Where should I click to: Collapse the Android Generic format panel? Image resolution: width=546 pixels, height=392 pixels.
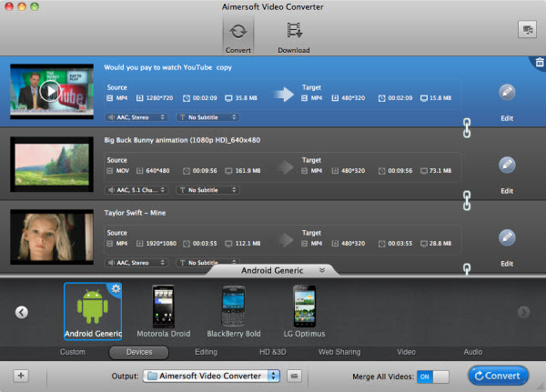[x=320, y=270]
